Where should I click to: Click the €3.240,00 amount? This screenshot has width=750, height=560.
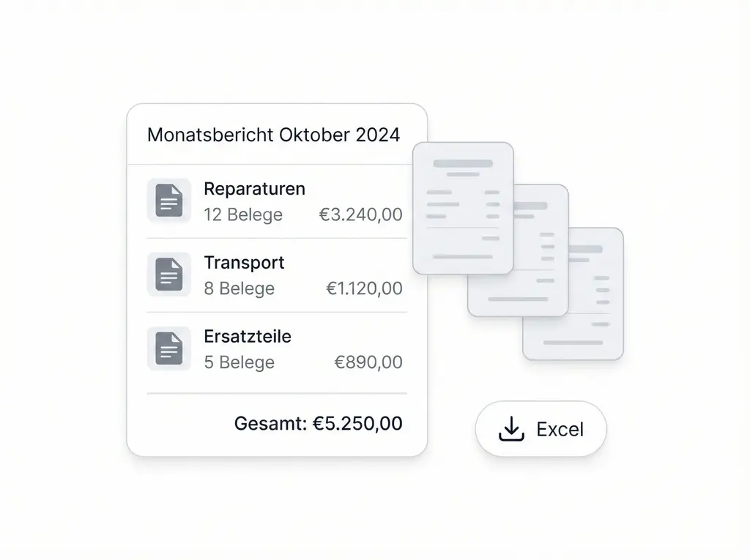point(360,215)
